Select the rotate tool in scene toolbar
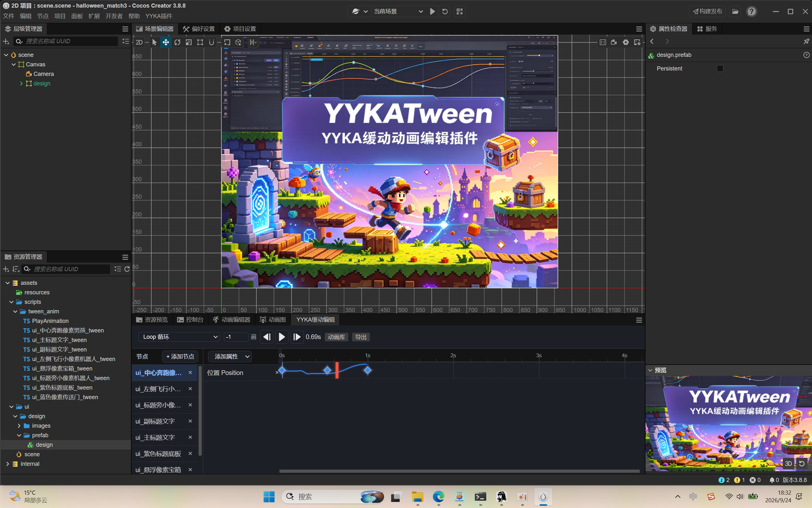812x508 pixels. pos(177,42)
